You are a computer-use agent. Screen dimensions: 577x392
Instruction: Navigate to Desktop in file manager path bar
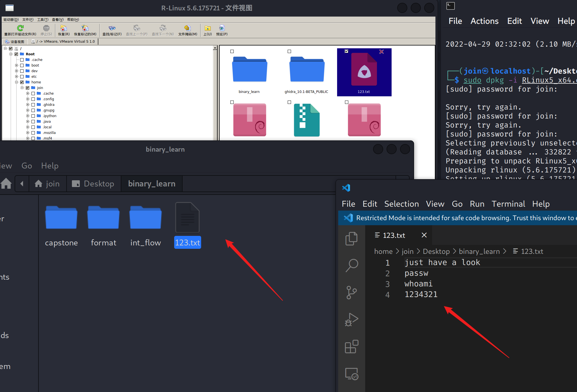(94, 184)
